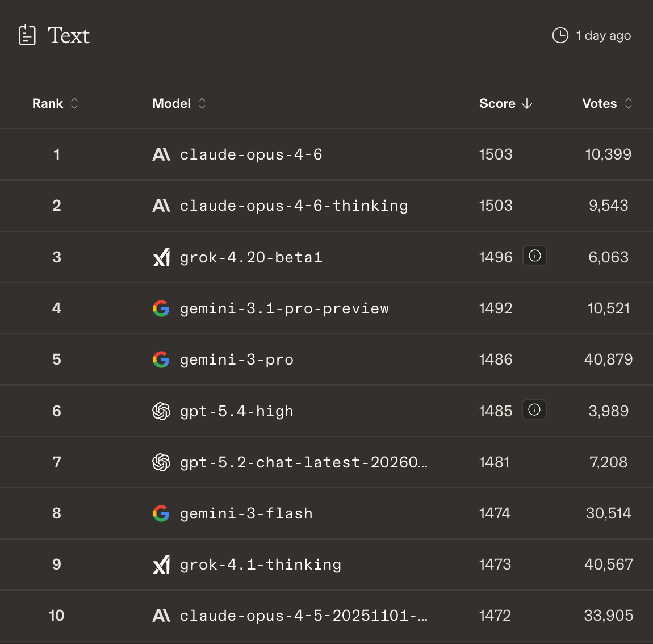Sort by Rank using its sort arrows
Viewport: 653px width, 644px height.
coord(74,103)
